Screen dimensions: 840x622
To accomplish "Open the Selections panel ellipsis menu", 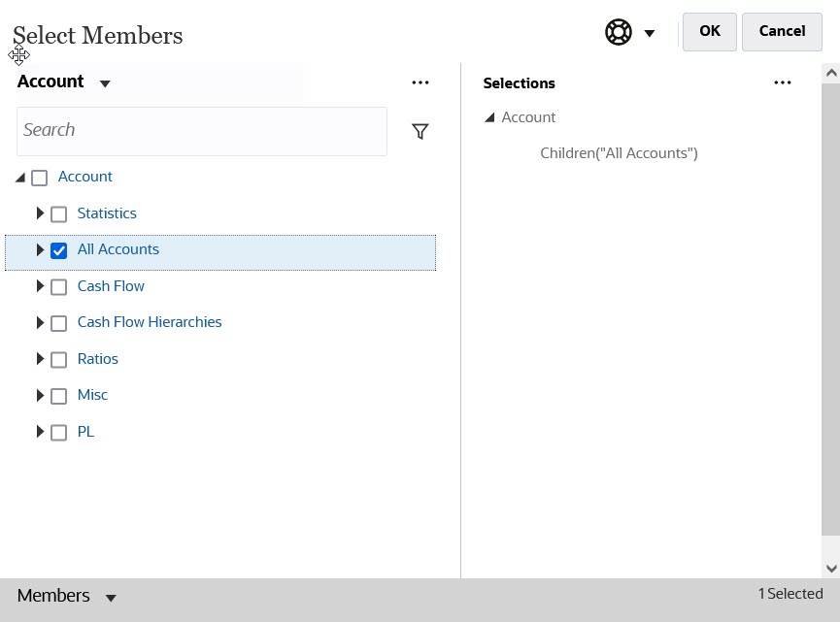I will coord(783,82).
